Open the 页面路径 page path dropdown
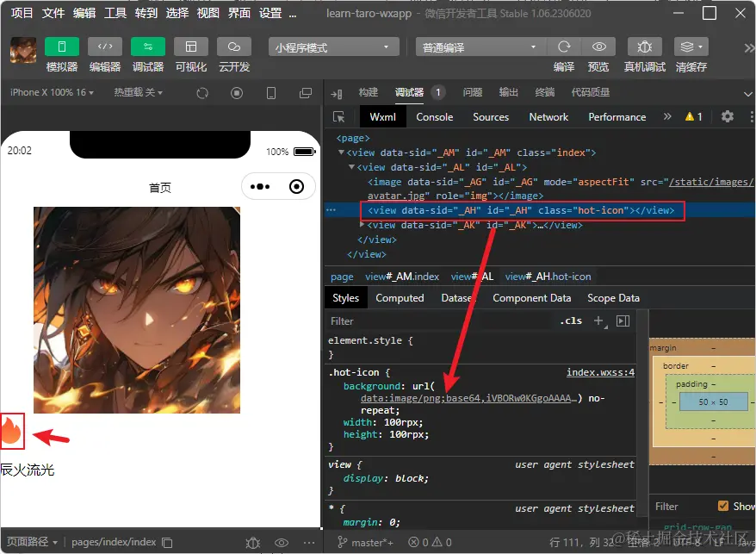This screenshot has width=756, height=554. coord(32,542)
